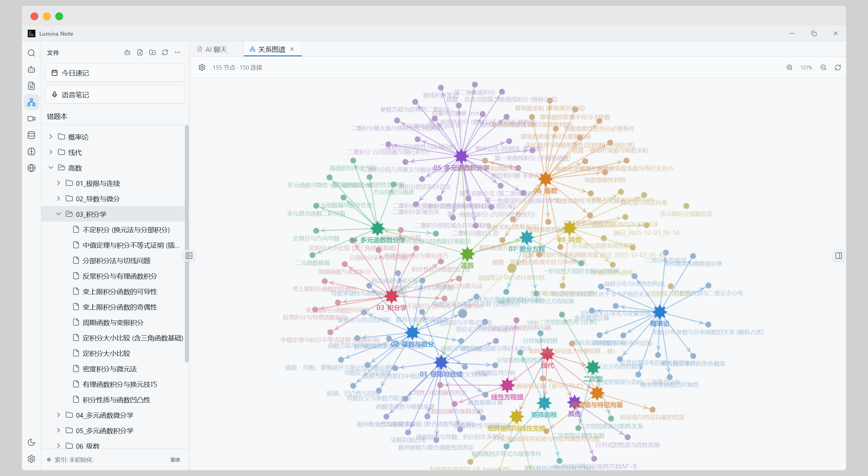Select the knowledge graph icon in the sidebar
The image size is (868, 476).
coord(31,102)
